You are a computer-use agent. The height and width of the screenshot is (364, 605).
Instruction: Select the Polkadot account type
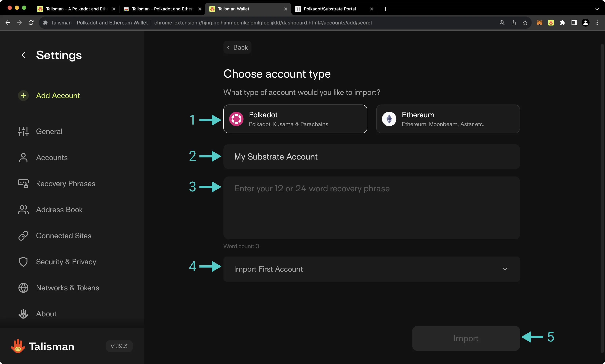click(x=295, y=119)
